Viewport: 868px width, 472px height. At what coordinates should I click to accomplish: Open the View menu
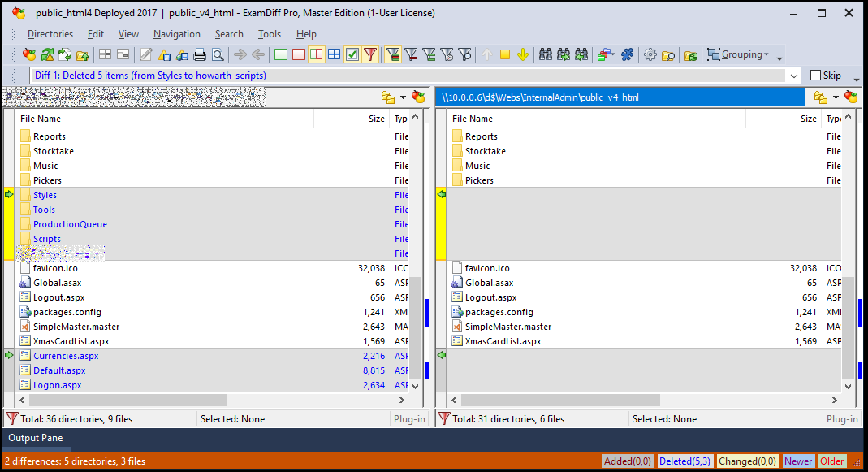pyautogui.click(x=128, y=34)
